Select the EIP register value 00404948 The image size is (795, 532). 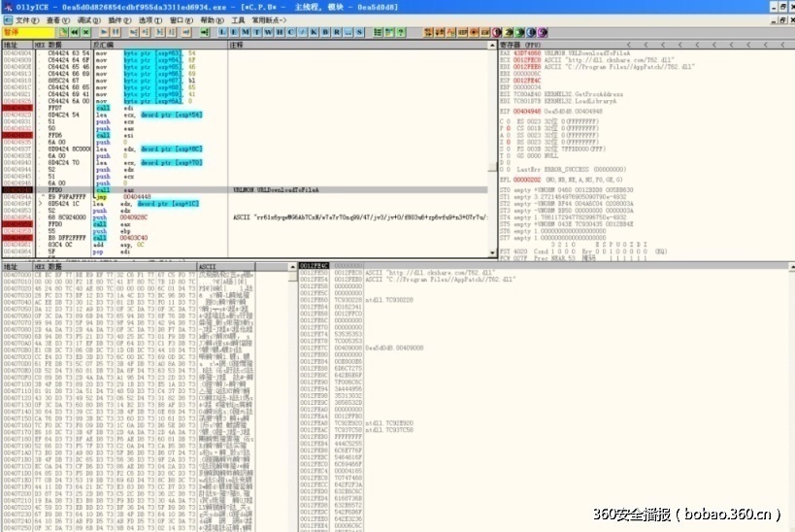527,112
